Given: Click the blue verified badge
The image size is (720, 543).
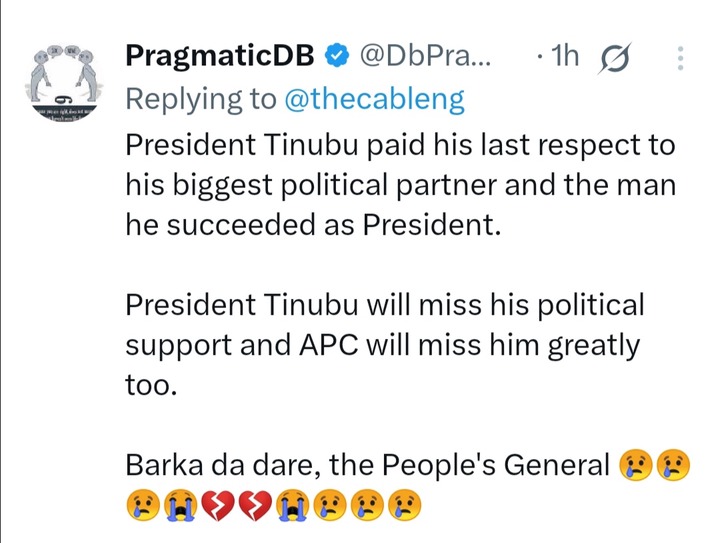Looking at the screenshot, I should [x=337, y=55].
